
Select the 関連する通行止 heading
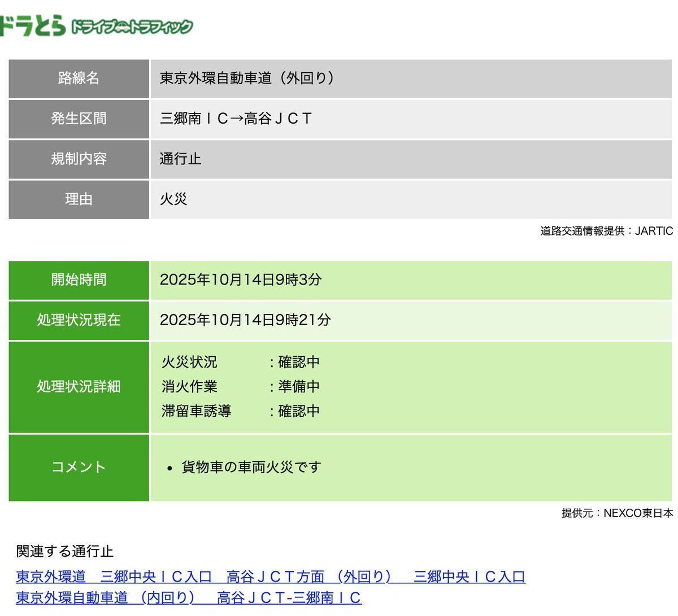click(x=65, y=552)
